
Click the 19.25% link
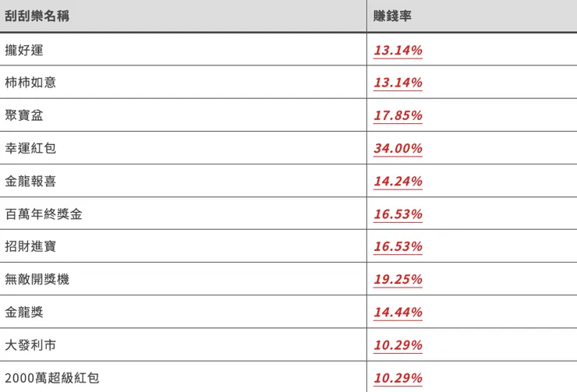pyautogui.click(x=398, y=280)
